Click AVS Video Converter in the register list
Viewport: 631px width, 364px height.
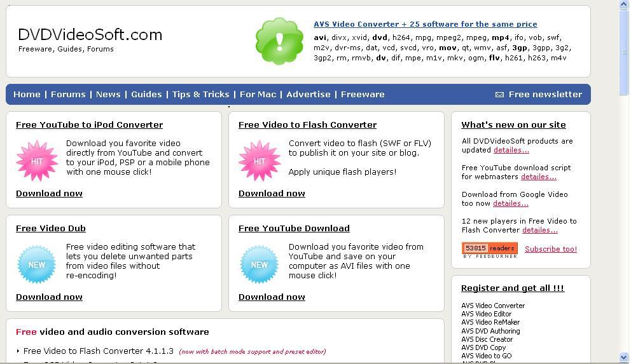[493, 306]
